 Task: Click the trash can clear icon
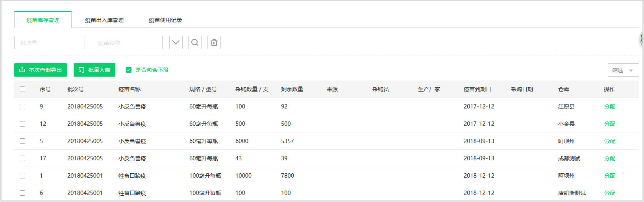[x=214, y=42]
